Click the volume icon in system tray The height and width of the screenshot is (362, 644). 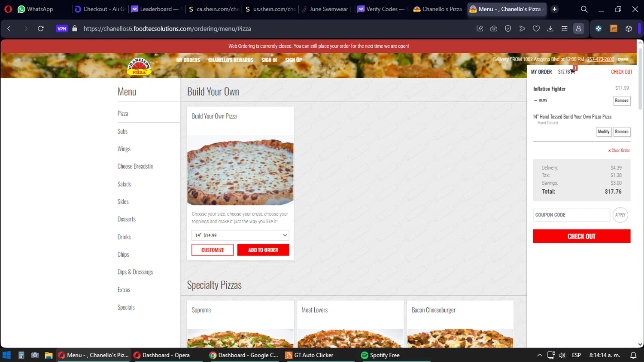[x=562, y=355]
